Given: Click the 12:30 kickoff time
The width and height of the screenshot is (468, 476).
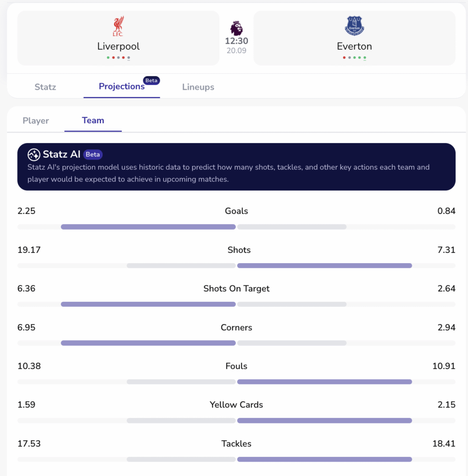Looking at the screenshot, I should pyautogui.click(x=237, y=41).
